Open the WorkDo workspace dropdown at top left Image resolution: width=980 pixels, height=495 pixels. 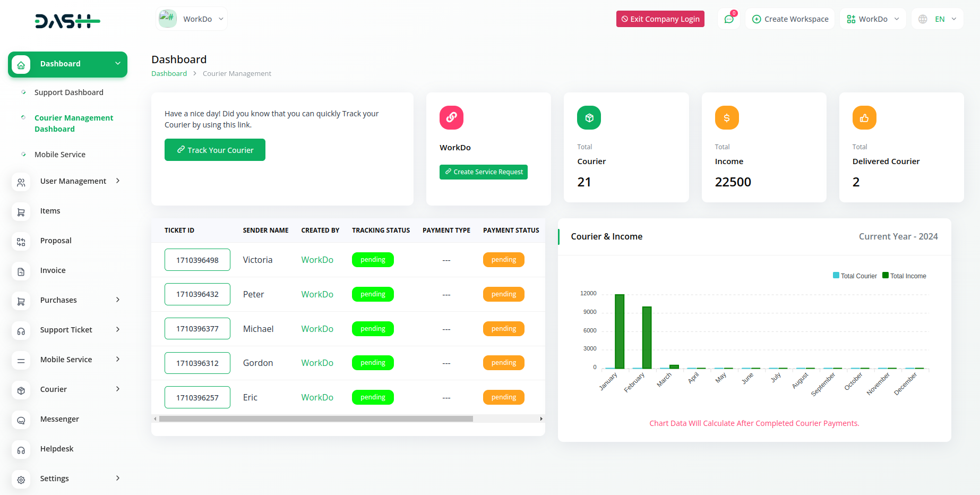192,19
